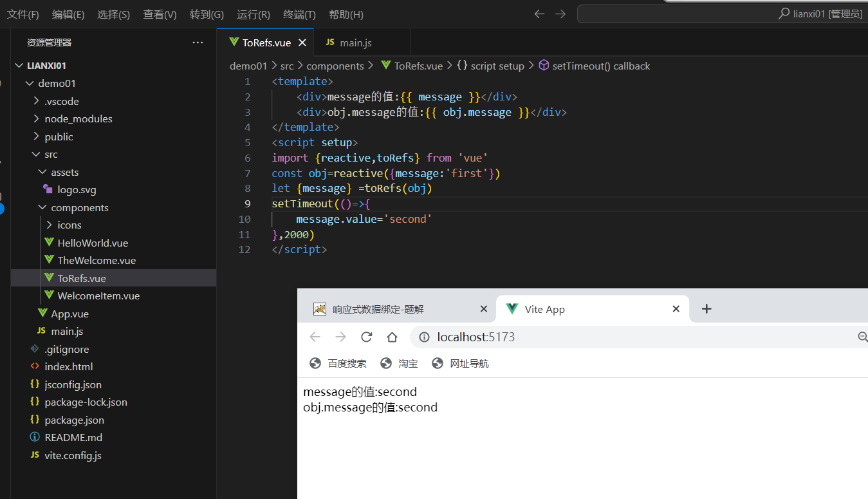Click browser forward arrow
Screen dimensions: 868x499
pyautogui.click(x=340, y=337)
